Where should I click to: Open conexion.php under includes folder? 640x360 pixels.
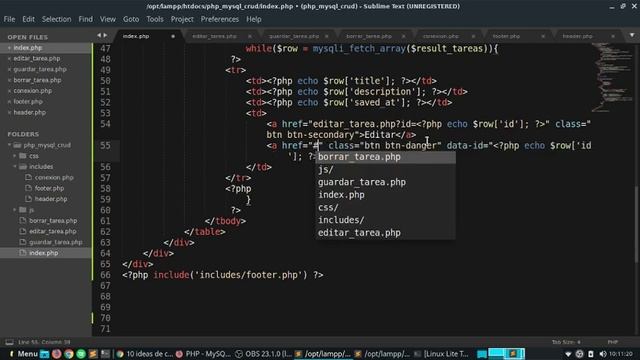point(54,178)
